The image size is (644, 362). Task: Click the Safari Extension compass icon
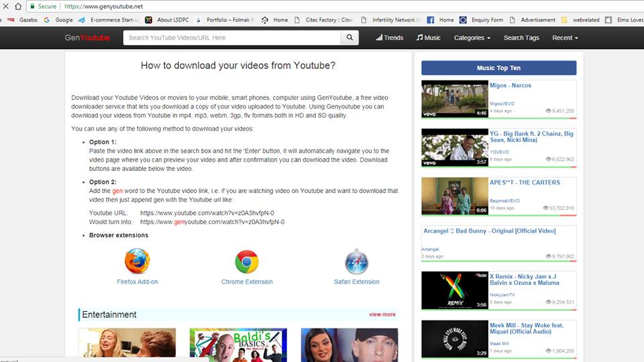(x=356, y=261)
